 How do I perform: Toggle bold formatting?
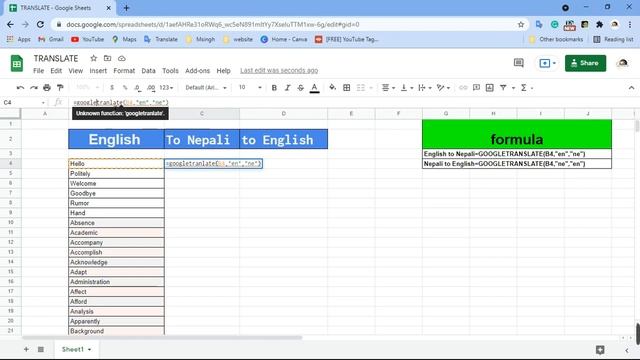pyautogui.click(x=274, y=88)
